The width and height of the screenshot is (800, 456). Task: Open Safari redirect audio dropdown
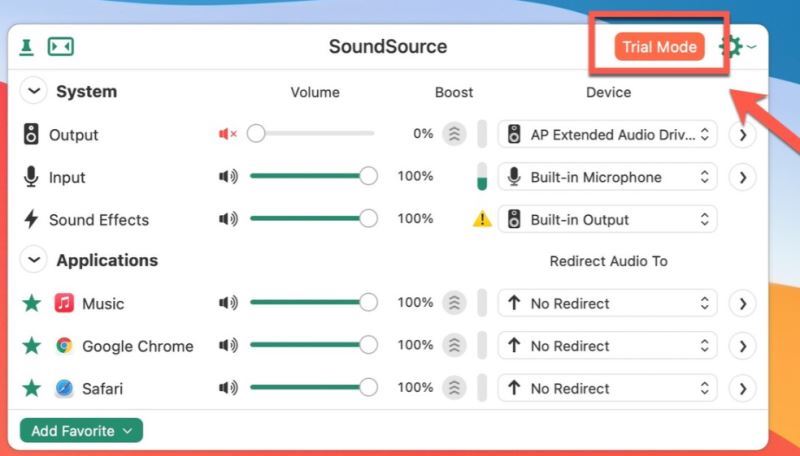tap(608, 388)
